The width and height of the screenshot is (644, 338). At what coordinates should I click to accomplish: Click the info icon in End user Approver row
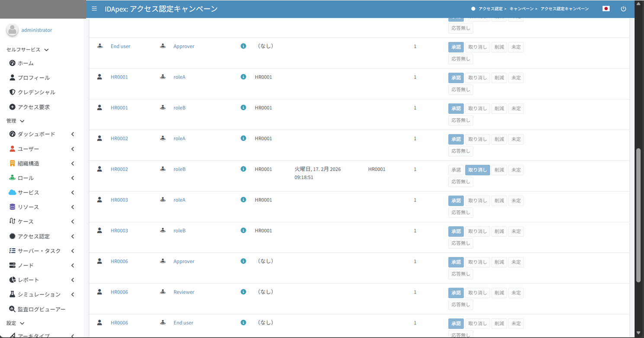point(243,46)
